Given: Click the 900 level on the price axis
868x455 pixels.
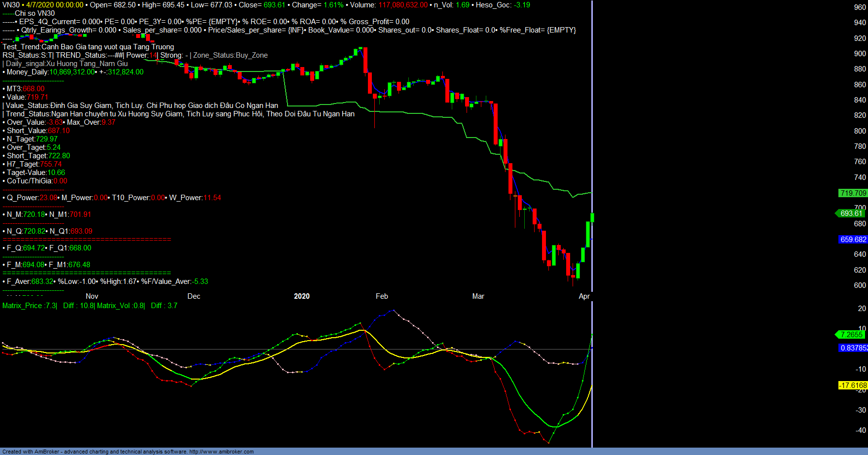Looking at the screenshot, I should tap(860, 54).
